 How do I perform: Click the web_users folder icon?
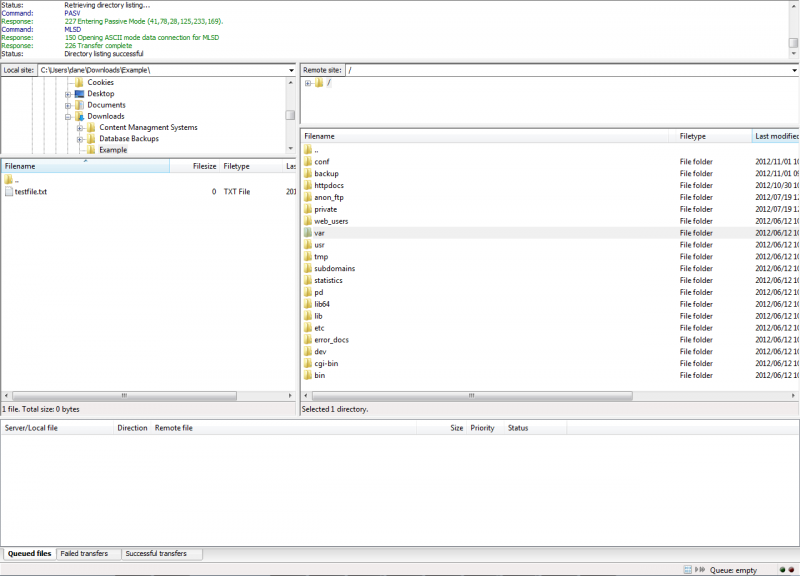point(308,221)
